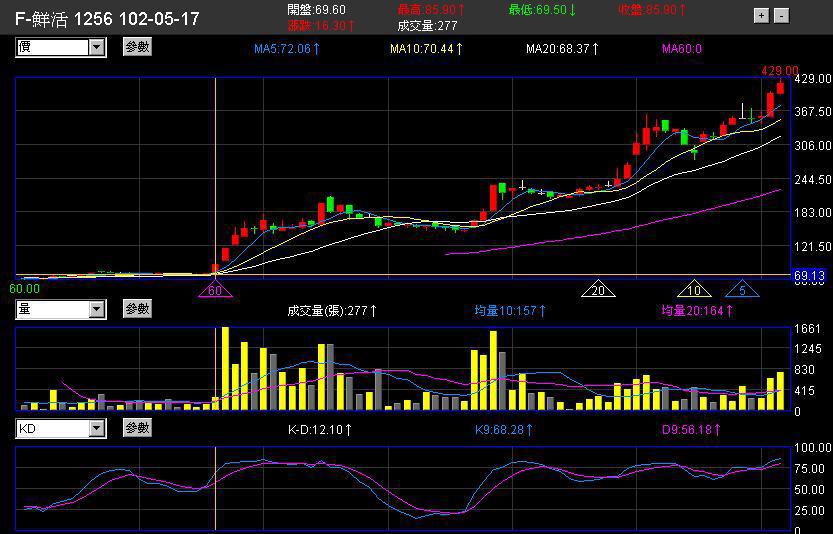Click the magenta 60 triangle marker
This screenshot has width=833, height=534.
[215, 290]
